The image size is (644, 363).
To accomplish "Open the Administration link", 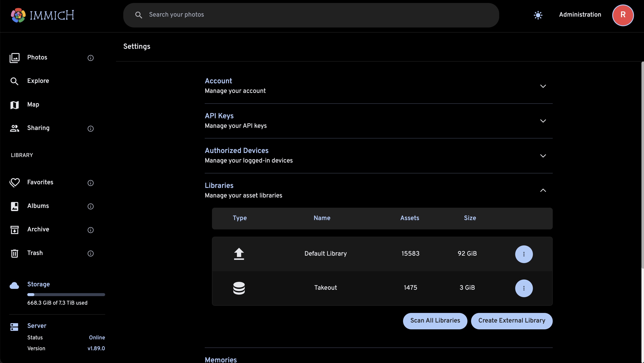I will click(x=580, y=15).
